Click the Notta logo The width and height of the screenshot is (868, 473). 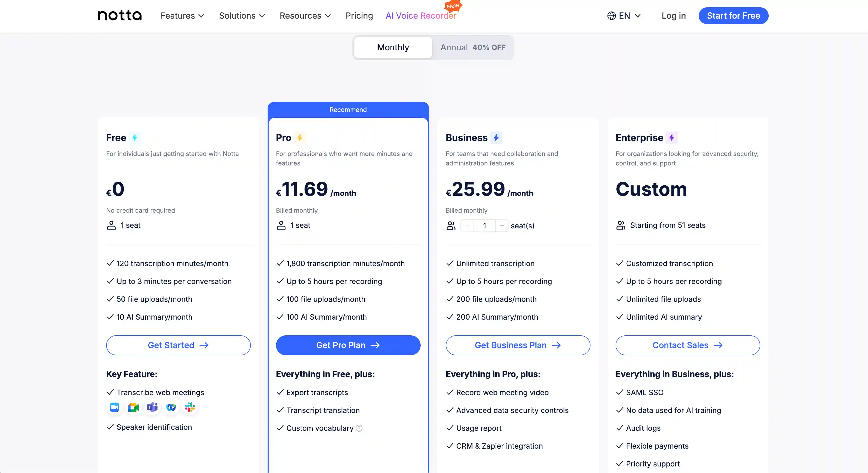(x=120, y=15)
